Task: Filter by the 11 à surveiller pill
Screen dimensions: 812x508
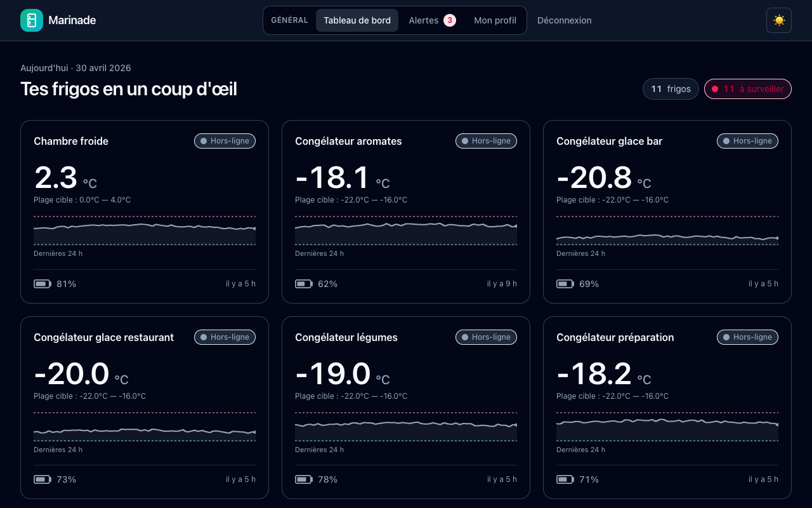Action: coord(748,89)
